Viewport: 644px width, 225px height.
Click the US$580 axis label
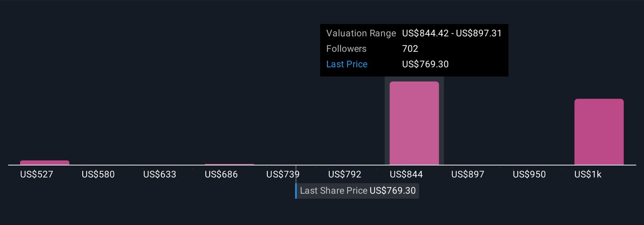tap(98, 175)
